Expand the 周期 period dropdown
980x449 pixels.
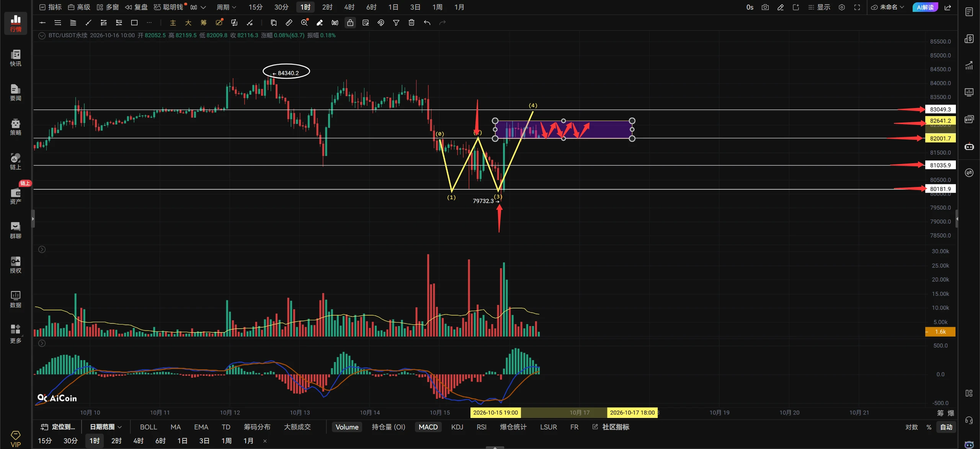tap(227, 7)
